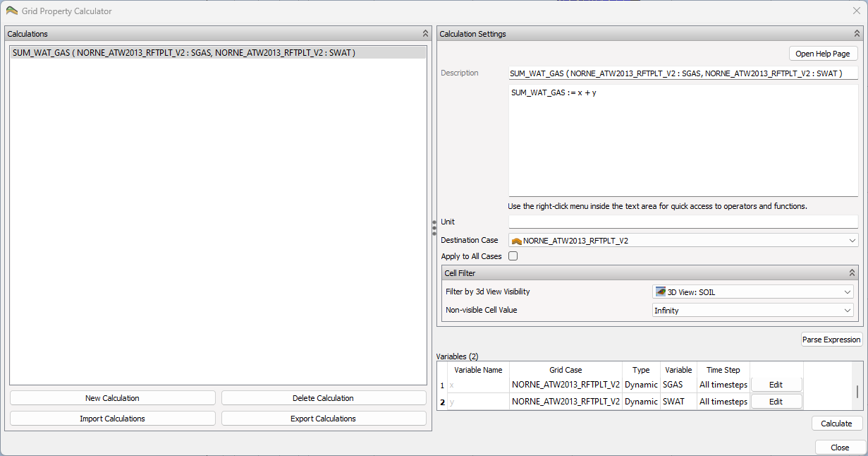This screenshot has height=456, width=868.
Task: Click the Description input field
Action: tap(683, 73)
